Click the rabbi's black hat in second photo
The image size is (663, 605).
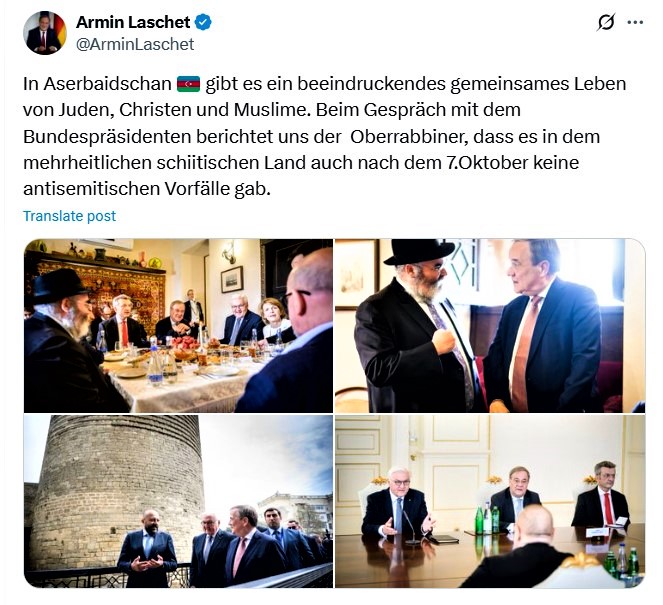click(419, 252)
